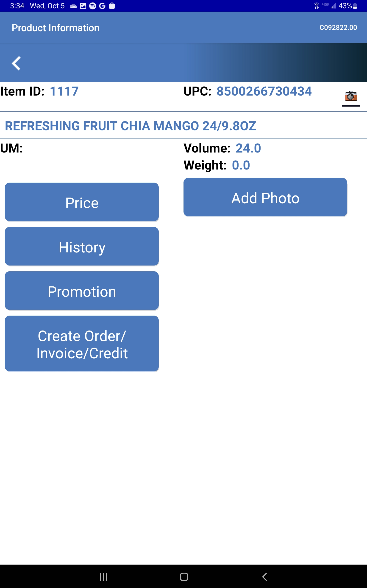The image size is (367, 588).
Task: Tap the C092822.00 version label
Action: coord(338,28)
